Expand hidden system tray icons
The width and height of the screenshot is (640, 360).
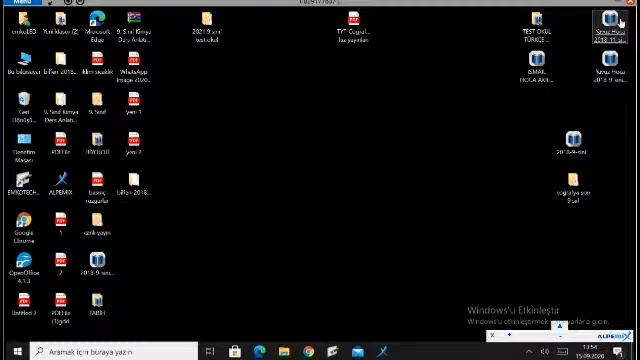[529, 351]
